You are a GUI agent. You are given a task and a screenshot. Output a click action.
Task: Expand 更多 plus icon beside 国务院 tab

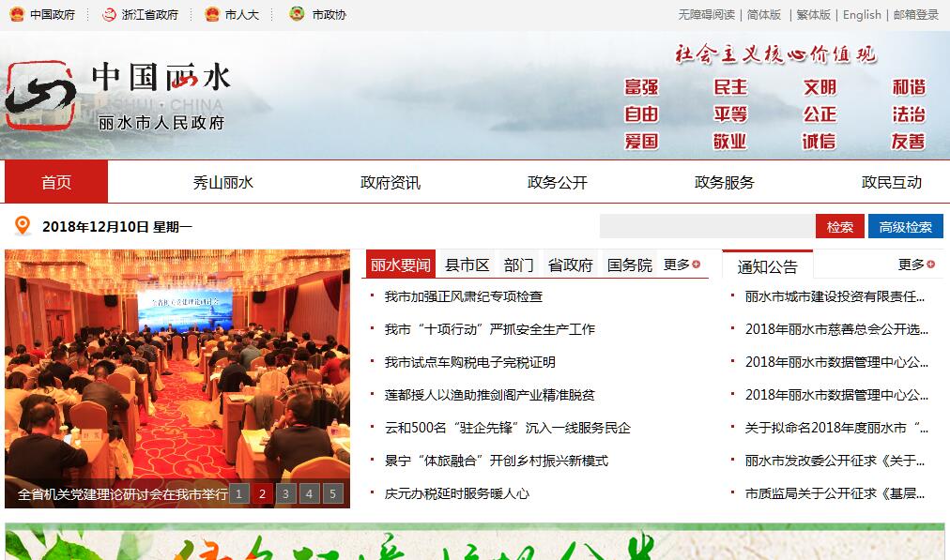pyautogui.click(x=696, y=265)
